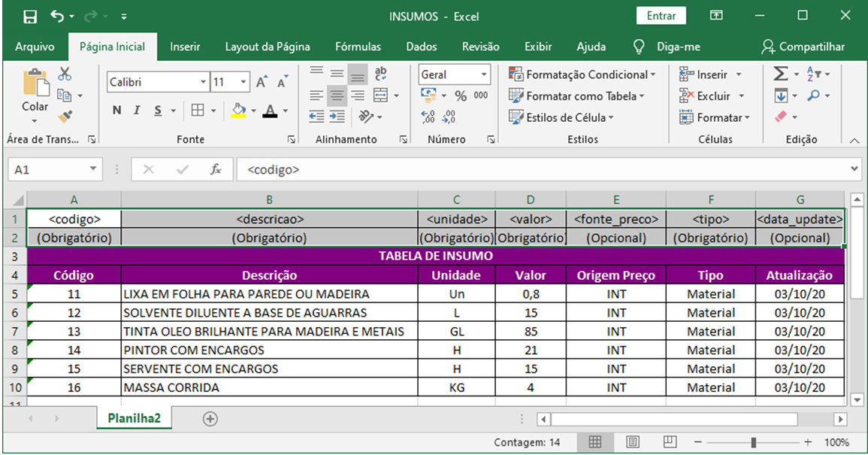This screenshot has width=868, height=455.
Task: Click the Increase Font Size icon
Action: pyautogui.click(x=262, y=82)
